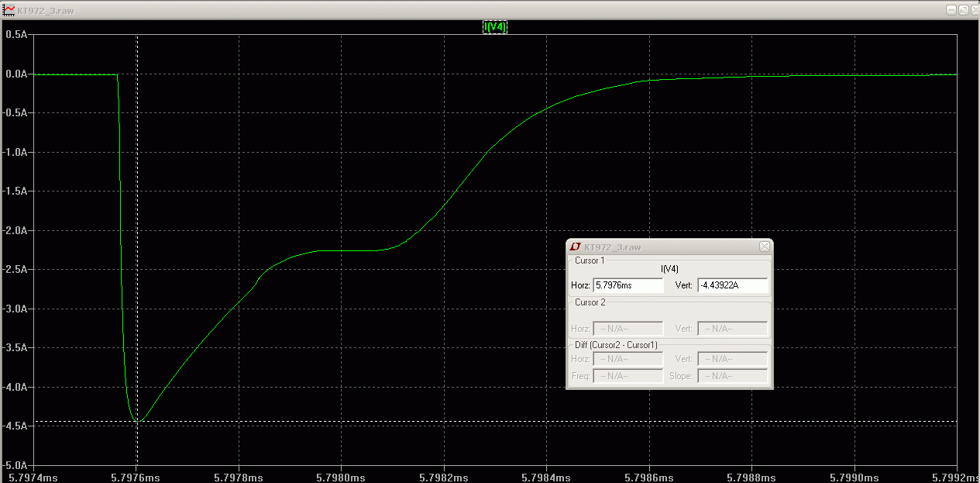
Task: Click Cursor 1 Horz field showing 5.7976ms
Action: (x=628, y=285)
